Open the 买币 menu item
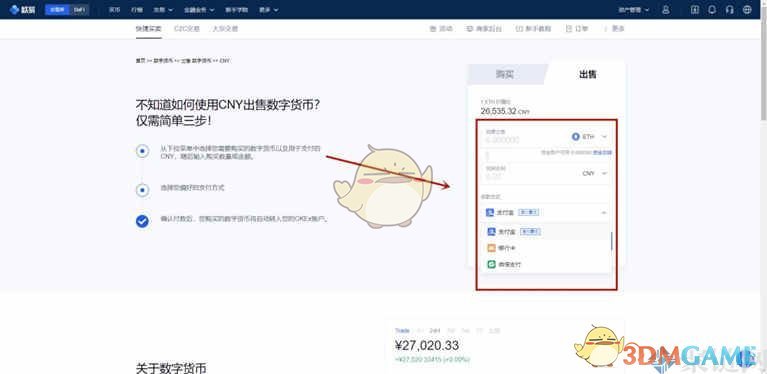Image resolution: width=767 pixels, height=374 pixels. [114, 9]
